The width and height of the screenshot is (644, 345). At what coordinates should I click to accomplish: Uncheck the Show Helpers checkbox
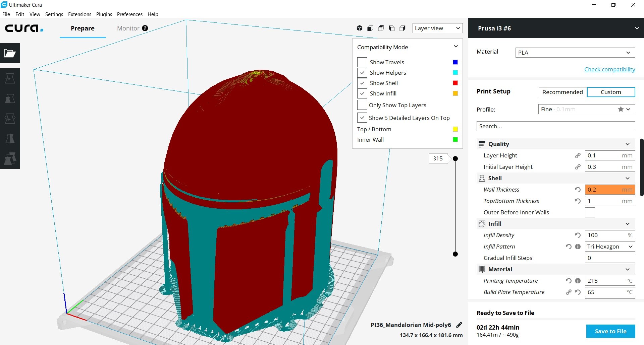click(x=362, y=73)
